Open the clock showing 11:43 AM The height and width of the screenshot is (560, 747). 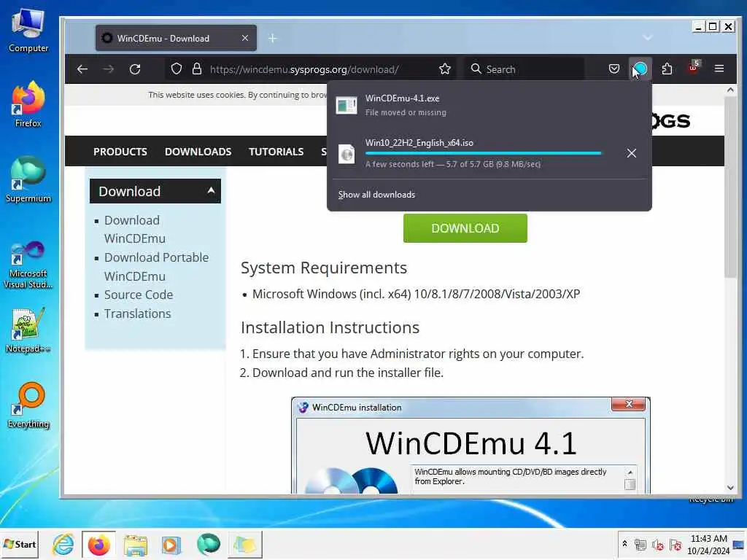tap(708, 544)
